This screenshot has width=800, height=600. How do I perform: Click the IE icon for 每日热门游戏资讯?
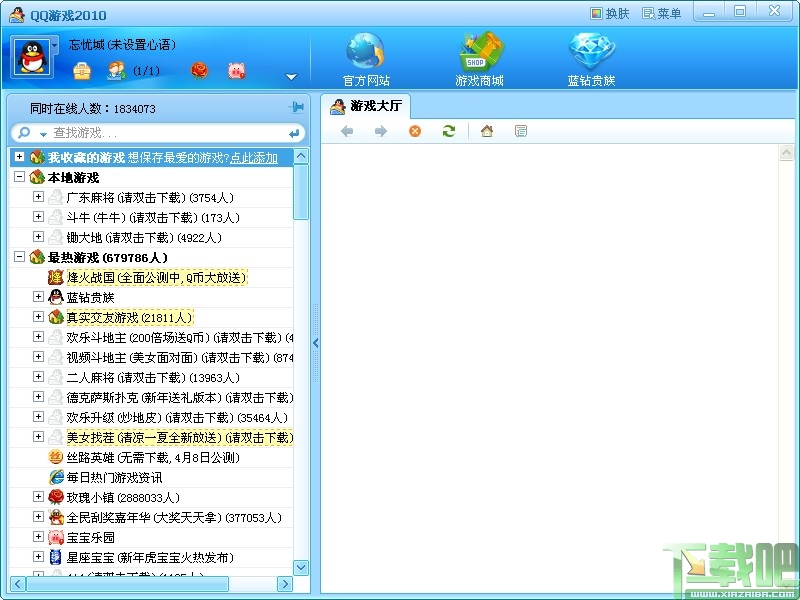click(56, 478)
